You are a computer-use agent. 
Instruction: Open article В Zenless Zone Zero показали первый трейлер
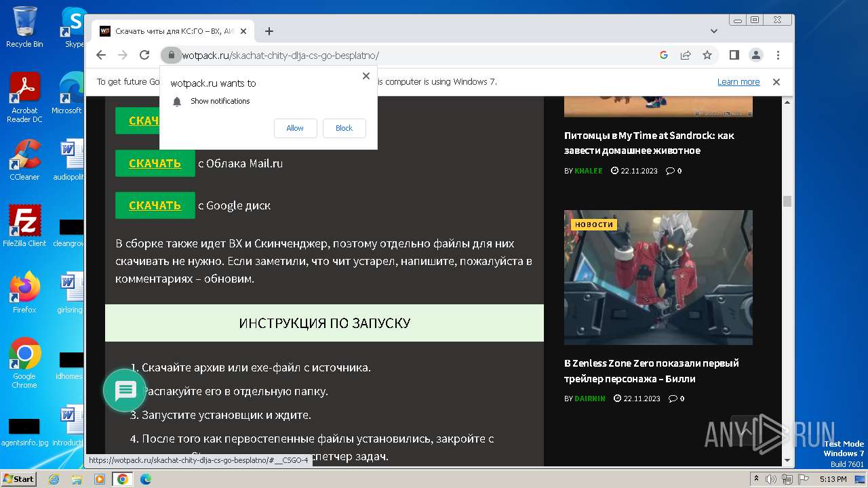coord(652,371)
